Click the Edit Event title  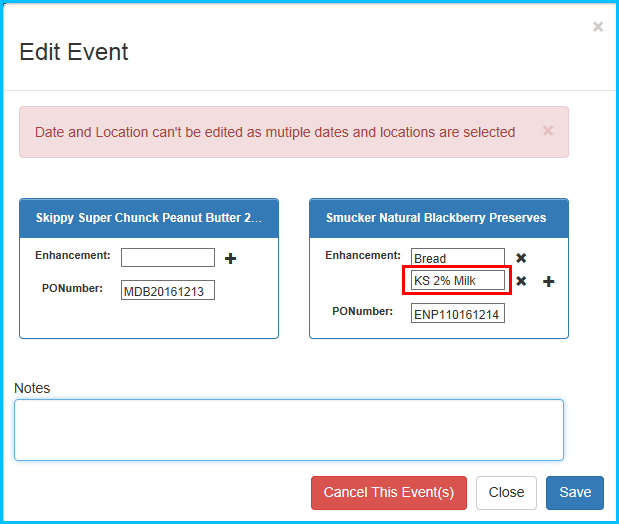tap(74, 52)
